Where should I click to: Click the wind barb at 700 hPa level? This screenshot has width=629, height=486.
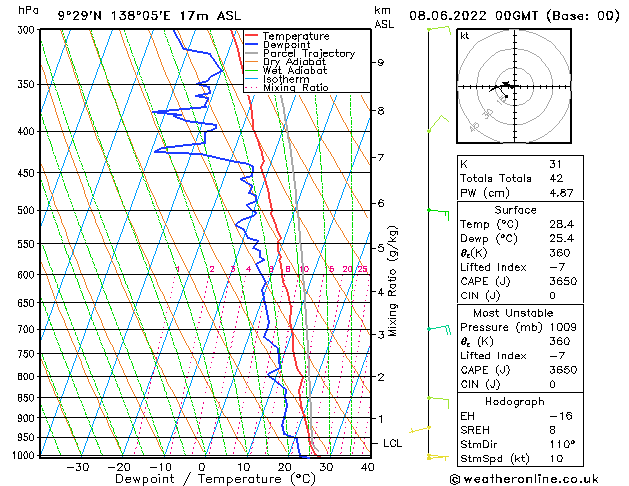click(439, 330)
